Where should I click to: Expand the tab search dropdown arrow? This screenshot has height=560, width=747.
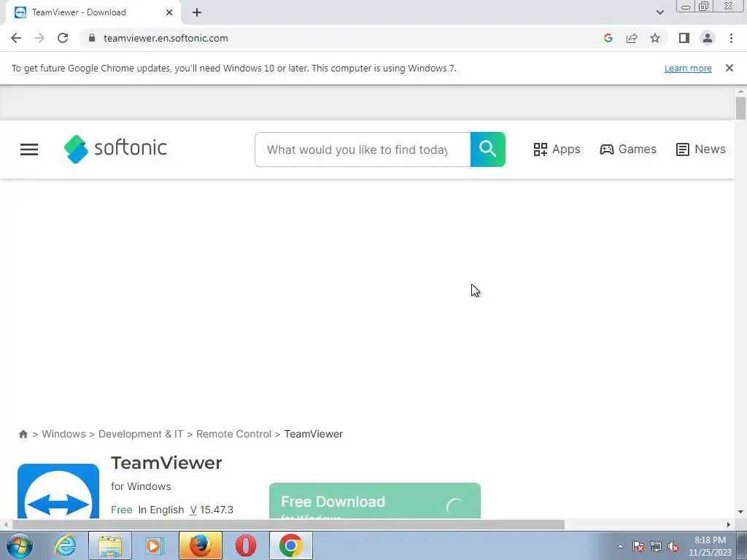coord(659,12)
